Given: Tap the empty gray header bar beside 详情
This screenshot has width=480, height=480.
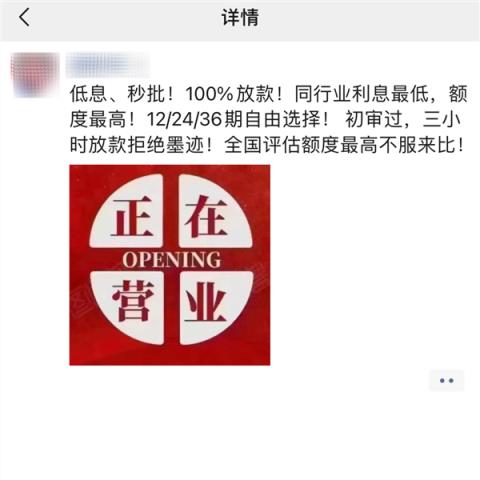Looking at the screenshot, I should pyautogui.click(x=367, y=18).
